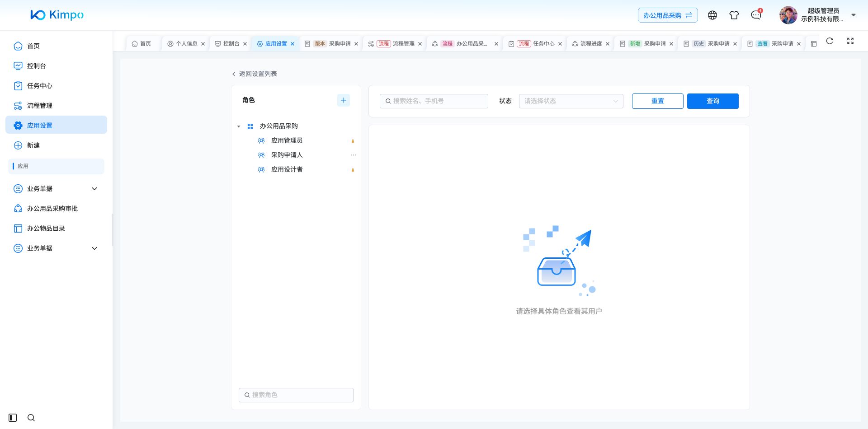Close the 控制台 tab
The image size is (868, 429).
(245, 44)
